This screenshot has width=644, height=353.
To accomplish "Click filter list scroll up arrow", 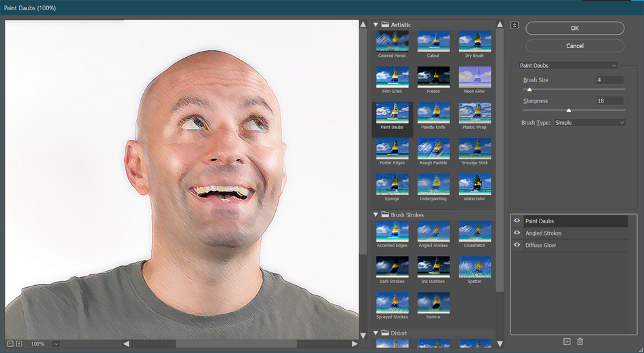I will pyautogui.click(x=500, y=24).
